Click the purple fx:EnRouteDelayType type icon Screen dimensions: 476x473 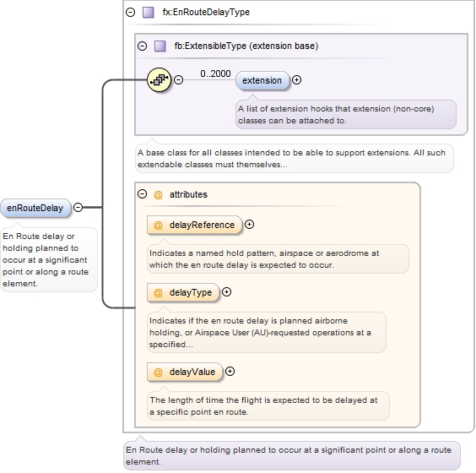tap(149, 13)
